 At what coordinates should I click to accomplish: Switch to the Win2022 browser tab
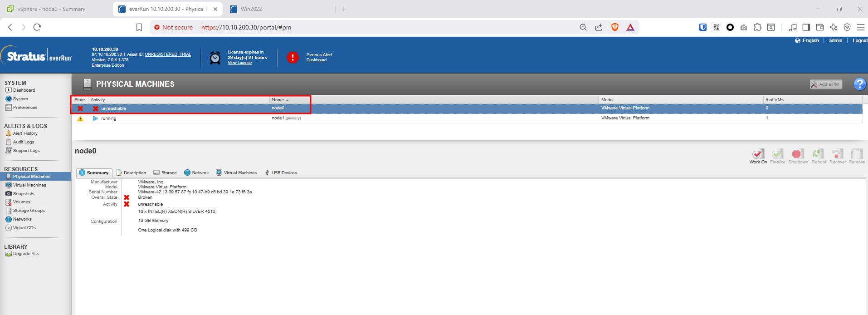tap(251, 9)
